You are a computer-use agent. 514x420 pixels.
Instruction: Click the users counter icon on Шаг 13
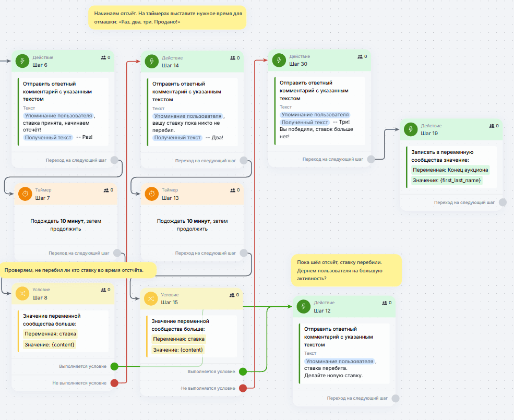233,190
